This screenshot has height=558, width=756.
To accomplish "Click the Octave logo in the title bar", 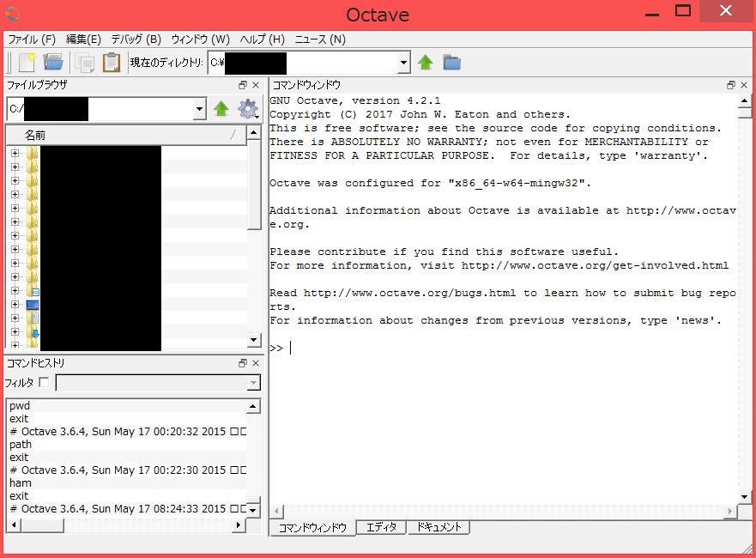I will (x=13, y=14).
